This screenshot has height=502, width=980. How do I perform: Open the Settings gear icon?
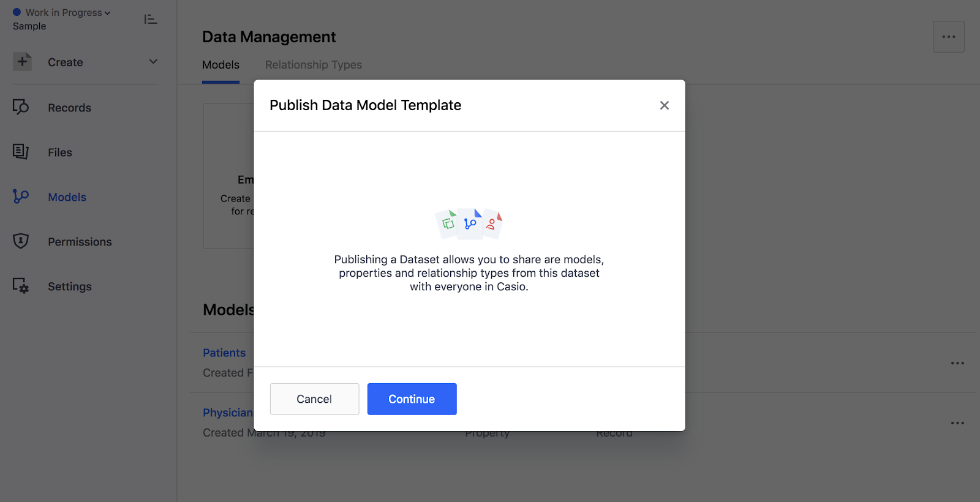[21, 286]
